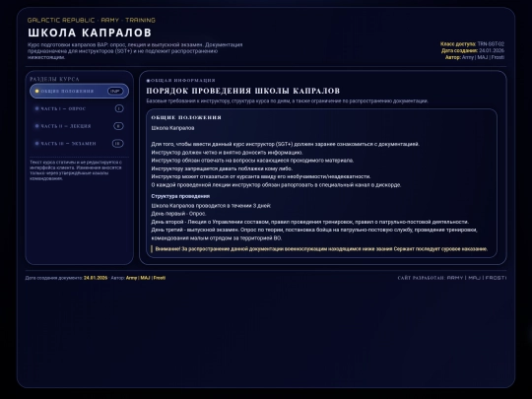Click the line 'День первый - Опрос.'

178,214
